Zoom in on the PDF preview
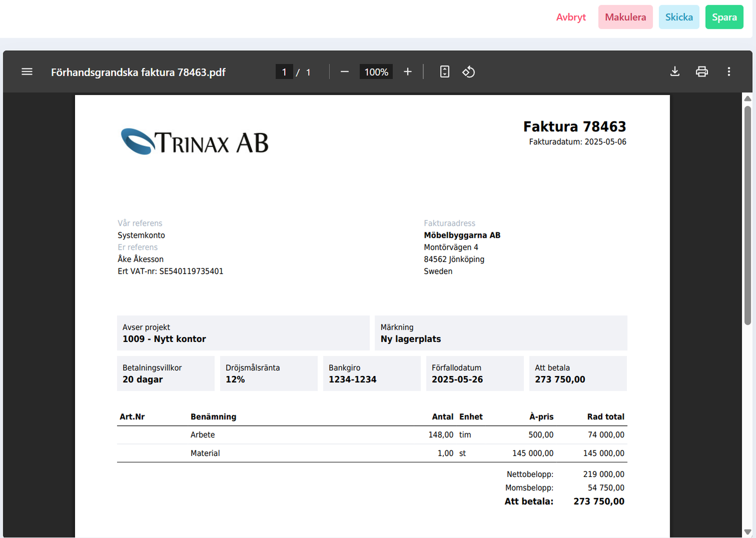The width and height of the screenshot is (756, 538). (x=408, y=72)
